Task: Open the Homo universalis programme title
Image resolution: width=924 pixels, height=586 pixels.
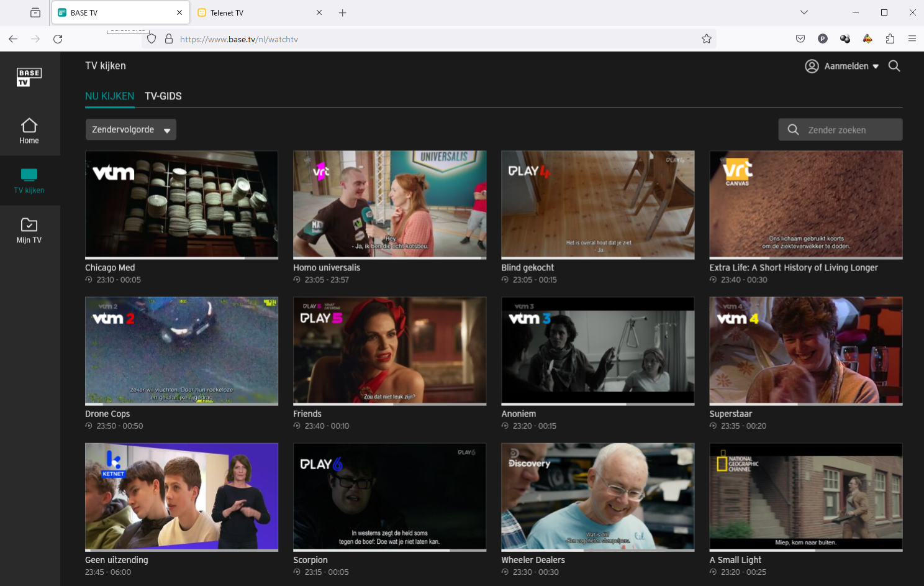Action: coord(327,268)
